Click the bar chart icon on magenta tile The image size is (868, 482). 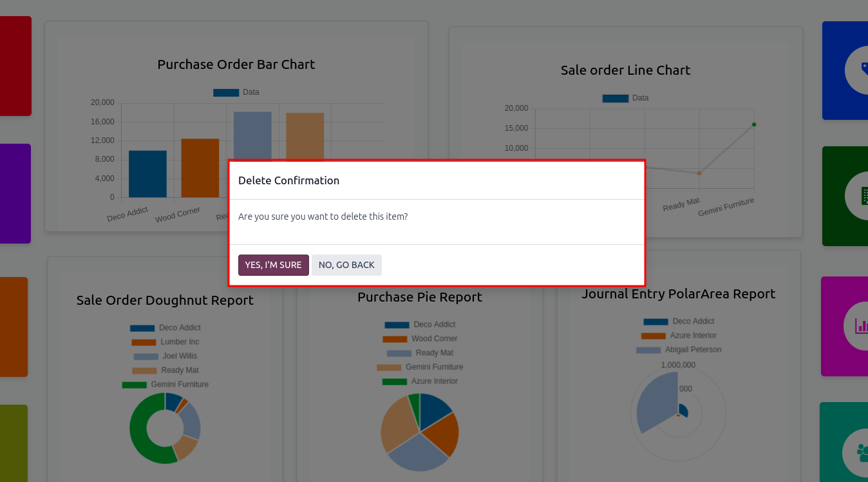(861, 326)
